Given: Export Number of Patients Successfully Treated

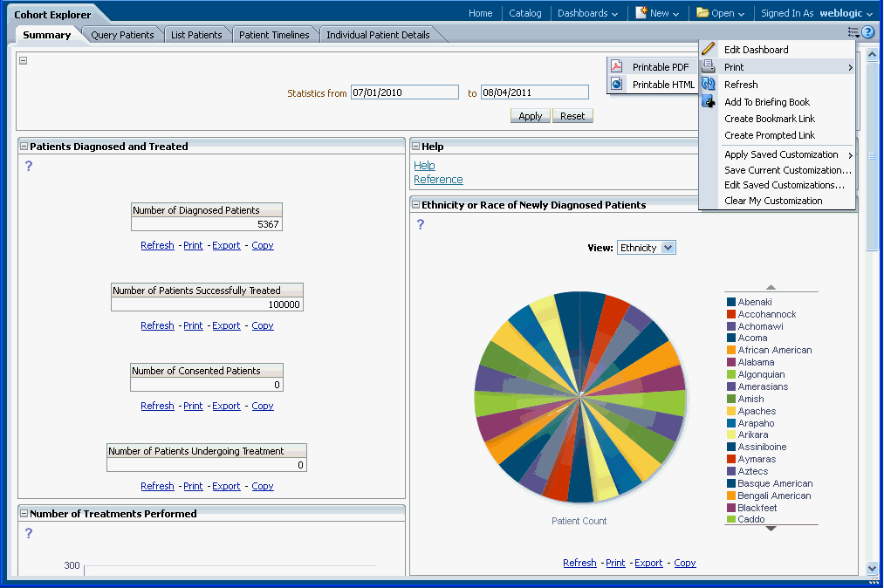Looking at the screenshot, I should (226, 325).
